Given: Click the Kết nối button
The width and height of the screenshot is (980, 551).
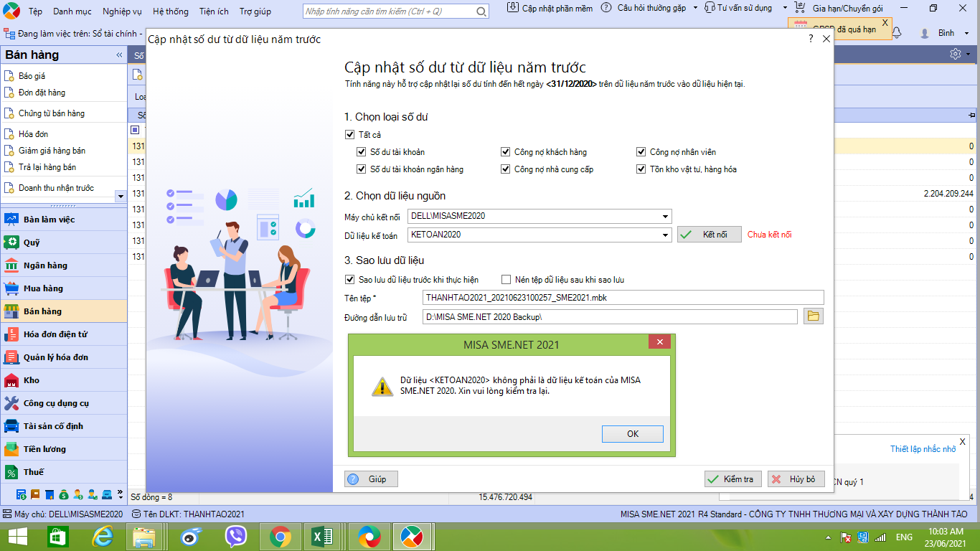Looking at the screenshot, I should (709, 235).
